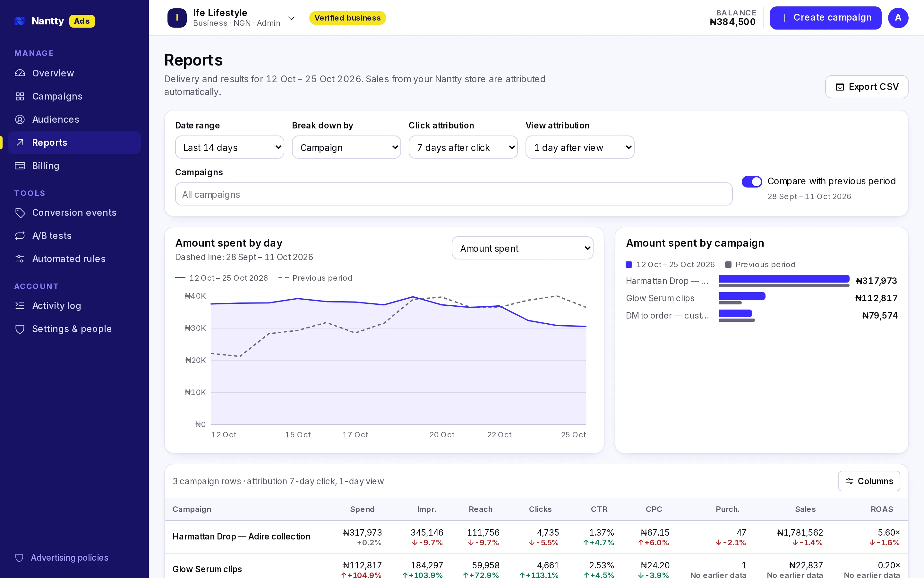Click the Harmattan Drop spend bar
This screenshot has width=924, height=578.
click(784, 279)
